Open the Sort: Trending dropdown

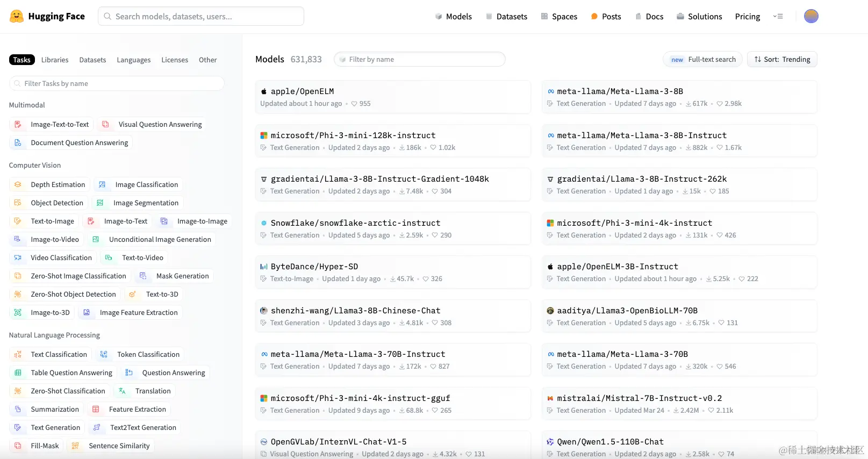point(782,59)
